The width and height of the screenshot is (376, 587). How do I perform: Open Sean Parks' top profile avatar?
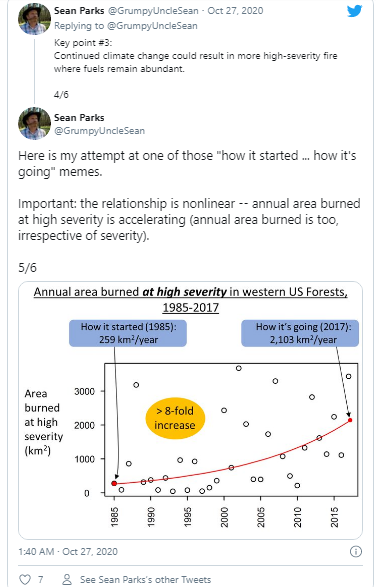click(x=34, y=19)
